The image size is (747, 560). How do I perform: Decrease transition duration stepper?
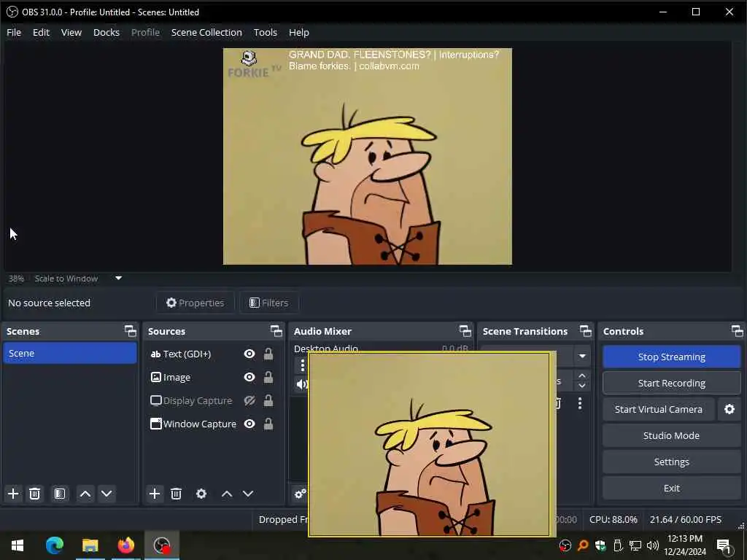pyautogui.click(x=582, y=386)
